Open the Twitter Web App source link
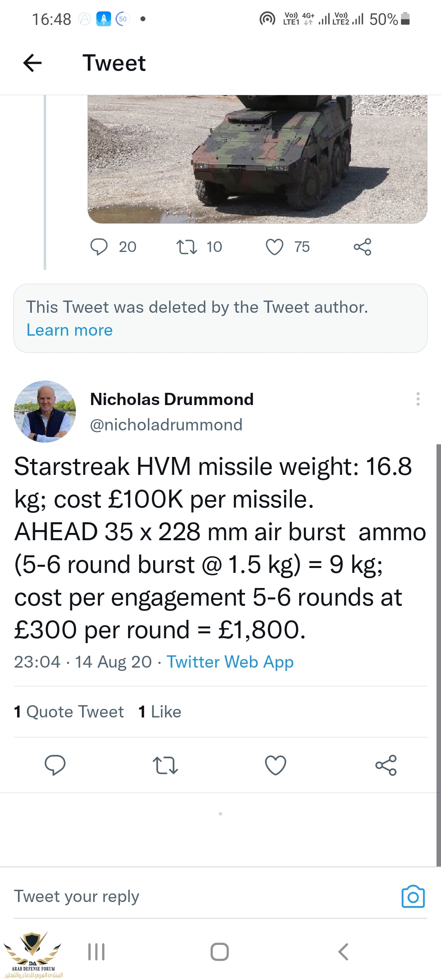 point(230,662)
